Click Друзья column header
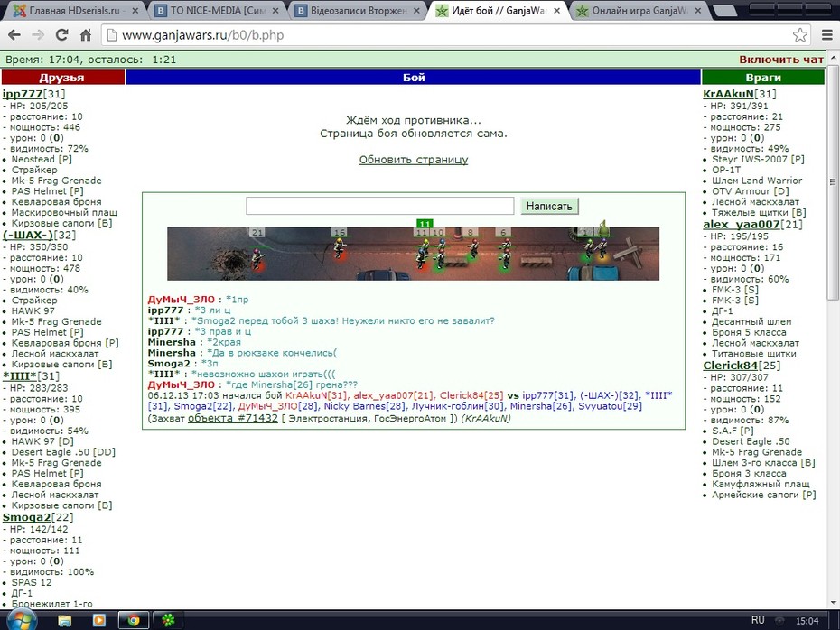This screenshot has height=630, width=840. (62, 78)
